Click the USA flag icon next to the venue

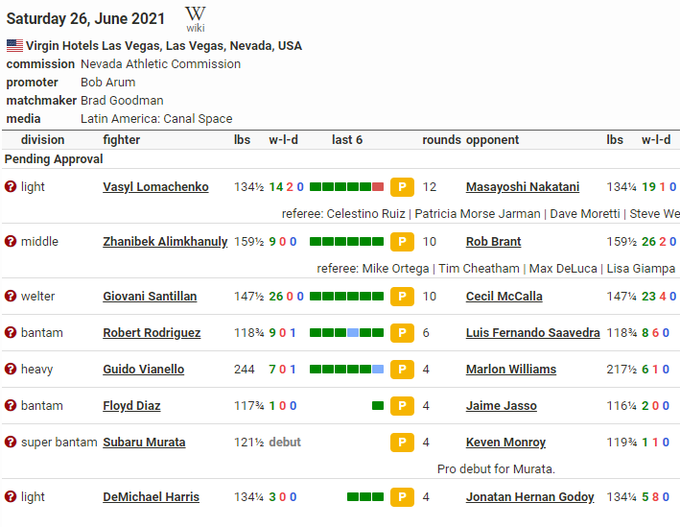tap(14, 46)
